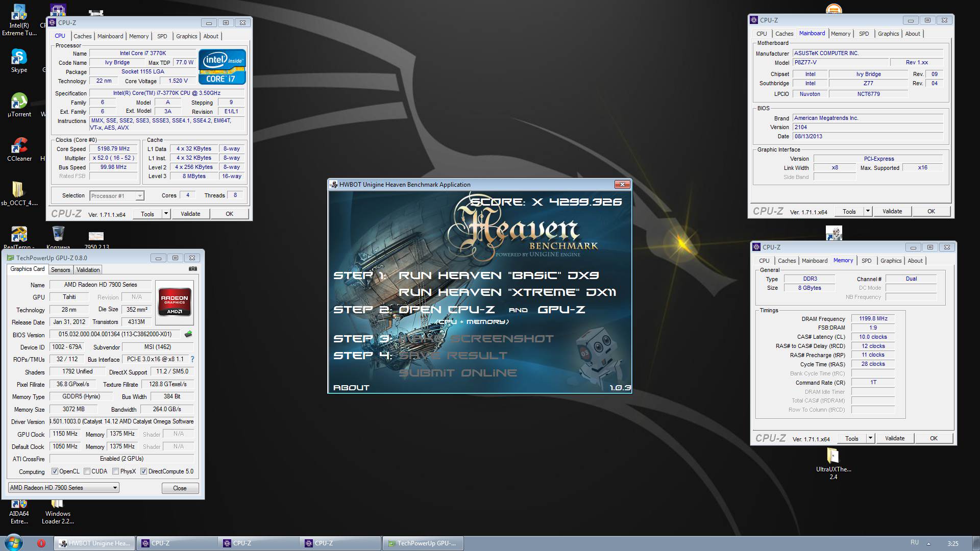This screenshot has height=551, width=980.
Task: Click the RU language indicator in taskbar
Action: pos(914,543)
